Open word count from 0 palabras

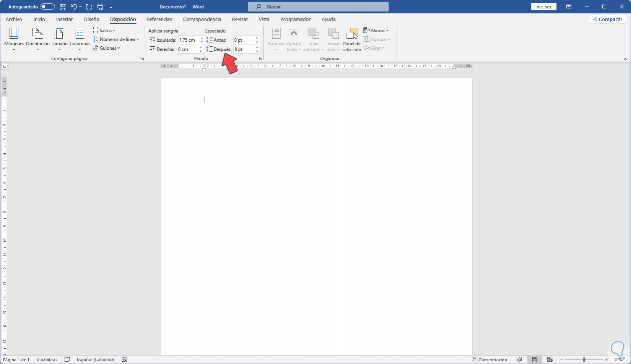[x=47, y=359]
